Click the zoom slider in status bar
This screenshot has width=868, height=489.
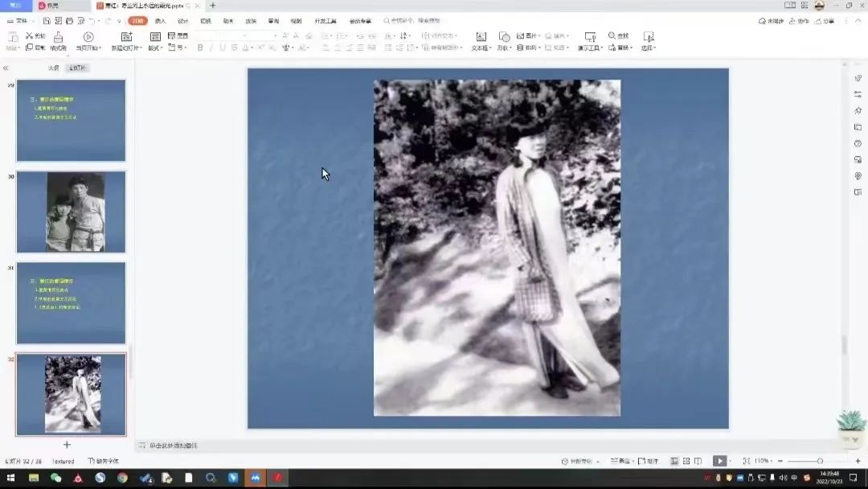pyautogui.click(x=819, y=461)
